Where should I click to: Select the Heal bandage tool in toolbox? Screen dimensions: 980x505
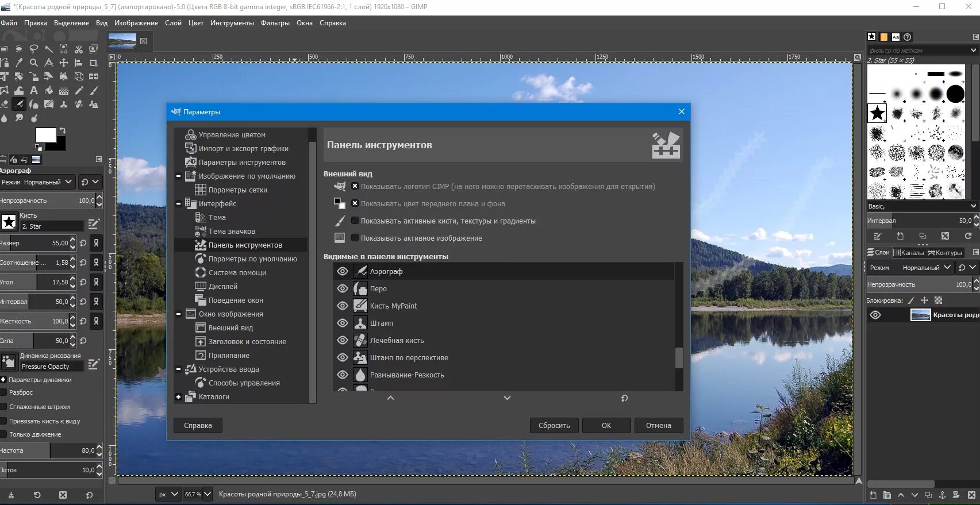[x=79, y=104]
